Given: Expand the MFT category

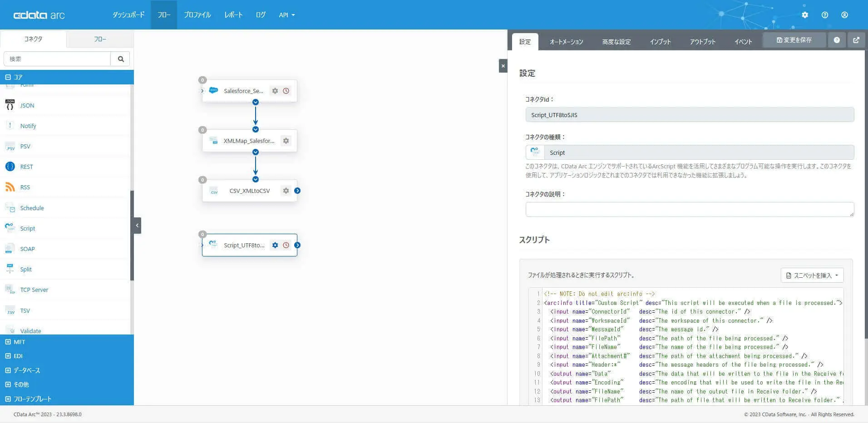Looking at the screenshot, I should [x=8, y=342].
